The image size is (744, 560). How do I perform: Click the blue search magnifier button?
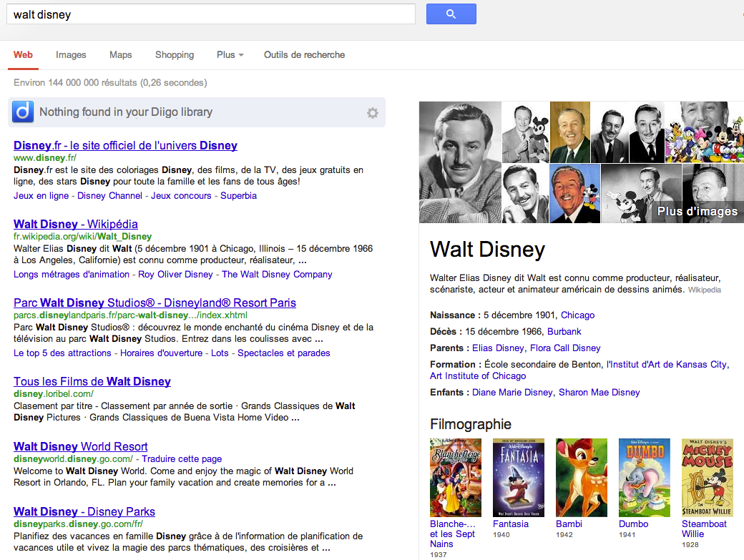coord(451,14)
